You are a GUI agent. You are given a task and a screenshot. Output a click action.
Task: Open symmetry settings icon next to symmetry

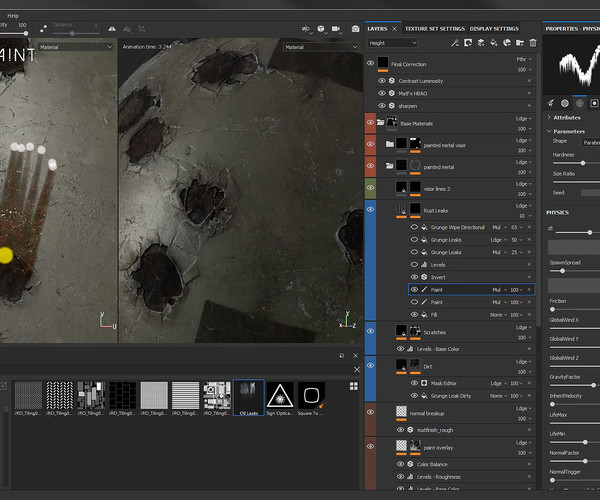point(127,29)
